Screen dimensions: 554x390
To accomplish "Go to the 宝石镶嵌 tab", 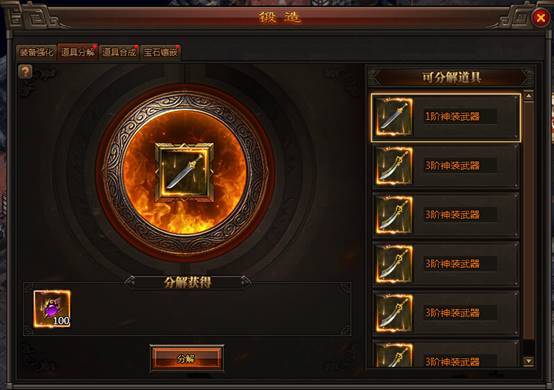I will pyautogui.click(x=160, y=52).
